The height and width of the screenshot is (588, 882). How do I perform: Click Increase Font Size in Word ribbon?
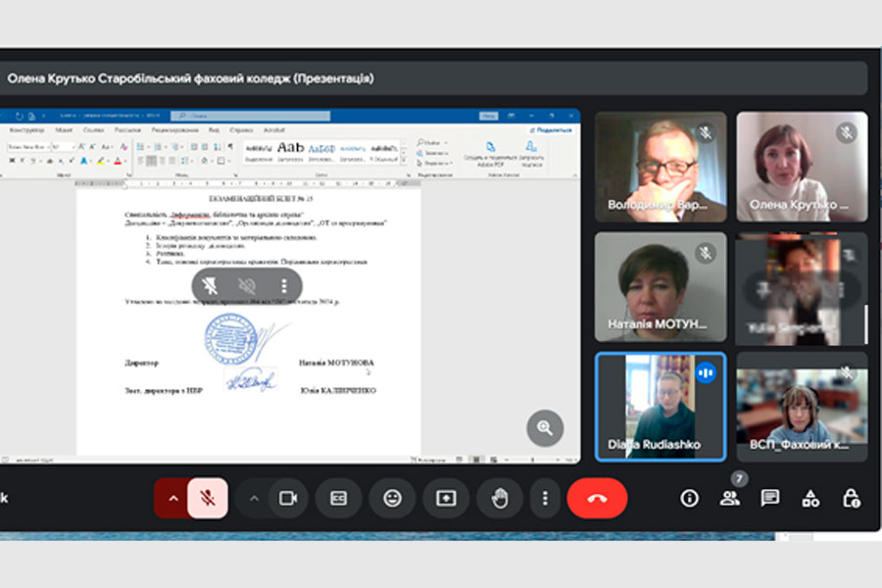pos(82,147)
